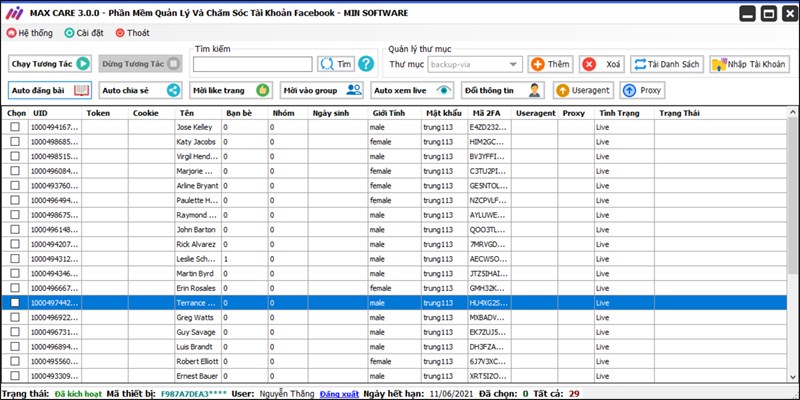Sort by clicking the Tên column header
The height and width of the screenshot is (400, 800).
tap(186, 113)
